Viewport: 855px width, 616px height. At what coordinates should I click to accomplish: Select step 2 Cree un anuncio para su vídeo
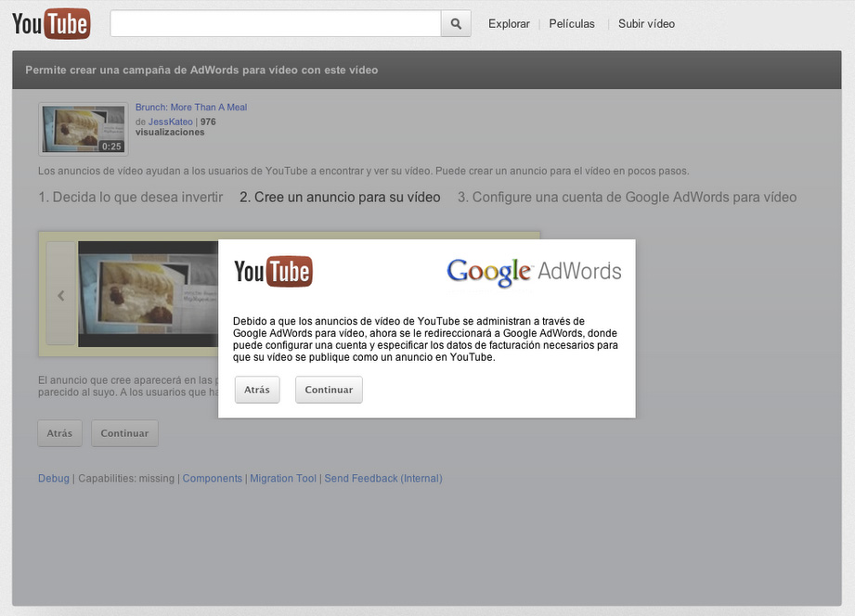coord(340,198)
